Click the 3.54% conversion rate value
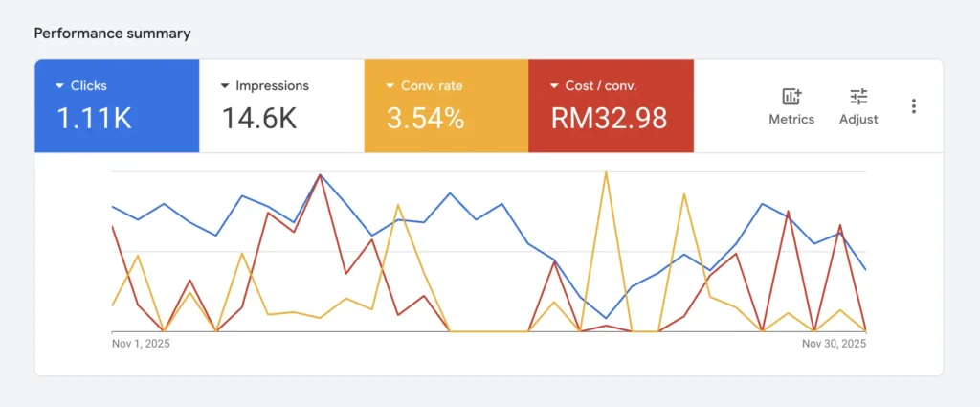 point(426,119)
